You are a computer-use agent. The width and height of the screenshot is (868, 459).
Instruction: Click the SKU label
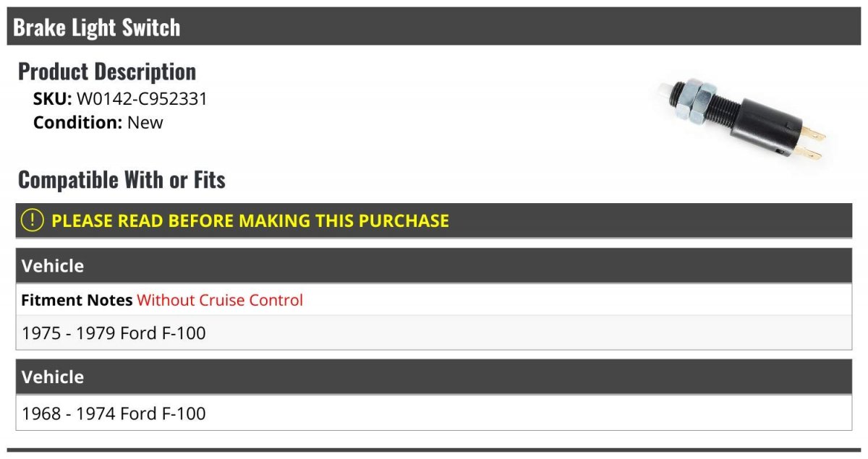(x=53, y=99)
